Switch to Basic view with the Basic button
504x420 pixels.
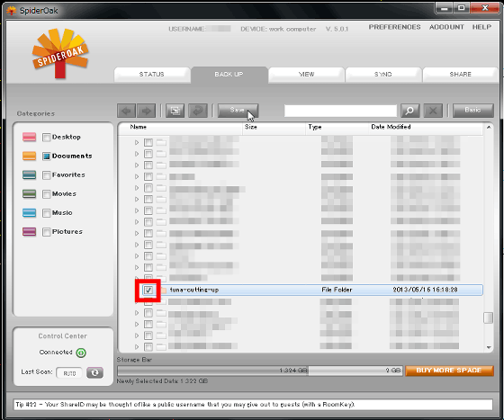click(x=473, y=111)
